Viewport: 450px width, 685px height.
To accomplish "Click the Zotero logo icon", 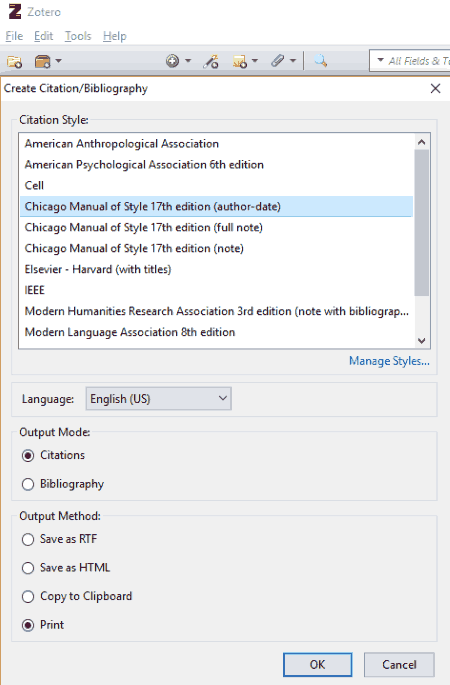I will (x=15, y=12).
